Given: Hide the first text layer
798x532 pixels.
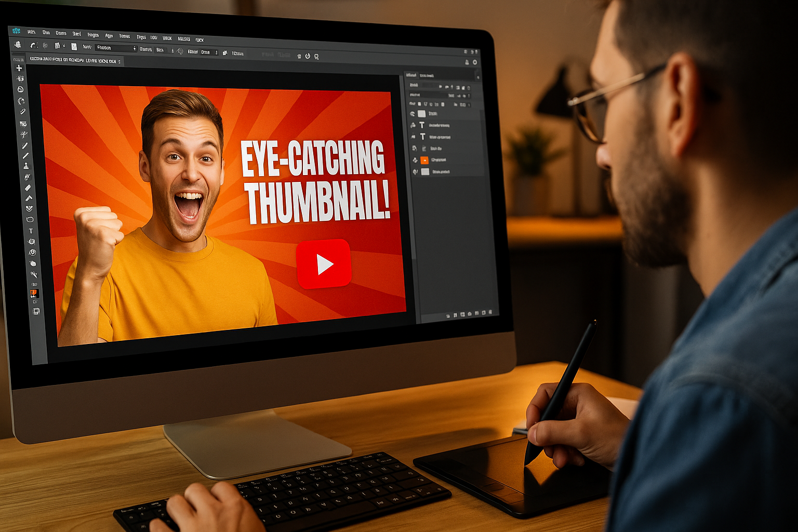Looking at the screenshot, I should (x=413, y=125).
